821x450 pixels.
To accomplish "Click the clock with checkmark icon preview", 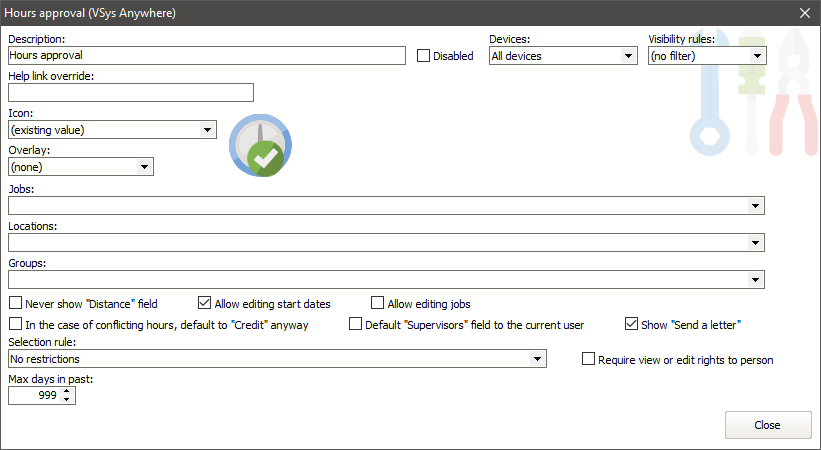I will [x=262, y=146].
